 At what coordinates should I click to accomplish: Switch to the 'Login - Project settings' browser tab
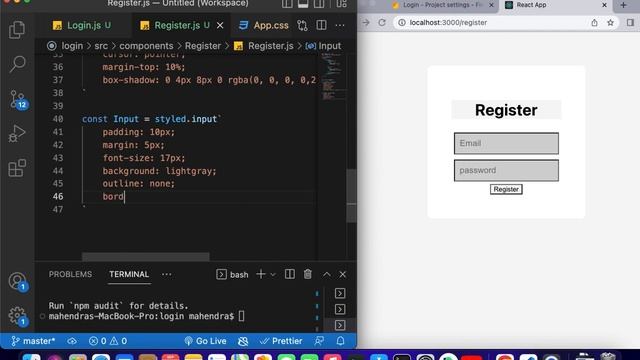click(x=442, y=5)
